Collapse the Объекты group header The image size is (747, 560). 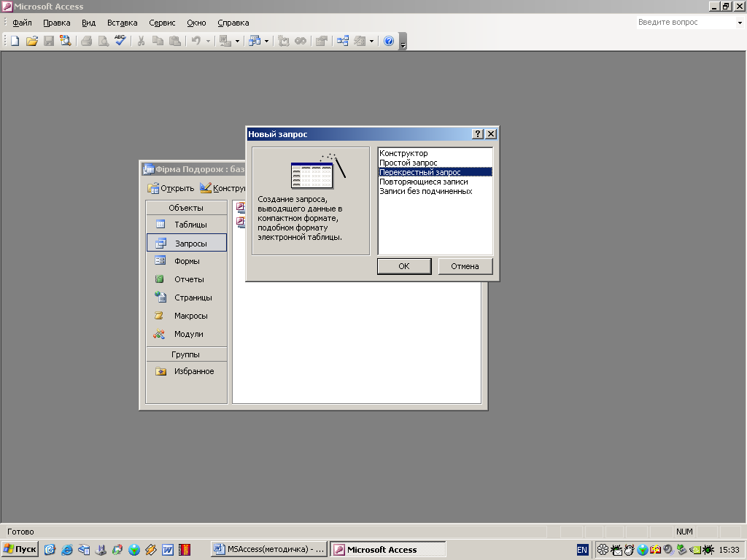(186, 208)
